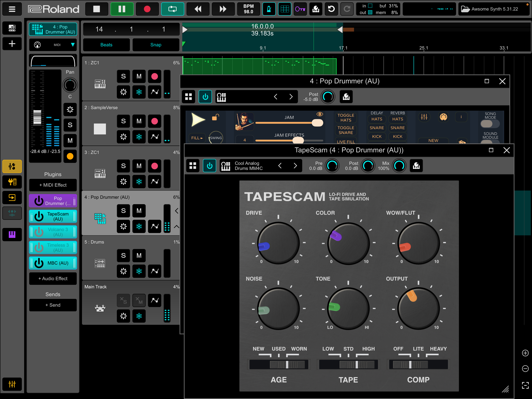
Task: Click the up chevron on track 4
Action: coord(177,226)
